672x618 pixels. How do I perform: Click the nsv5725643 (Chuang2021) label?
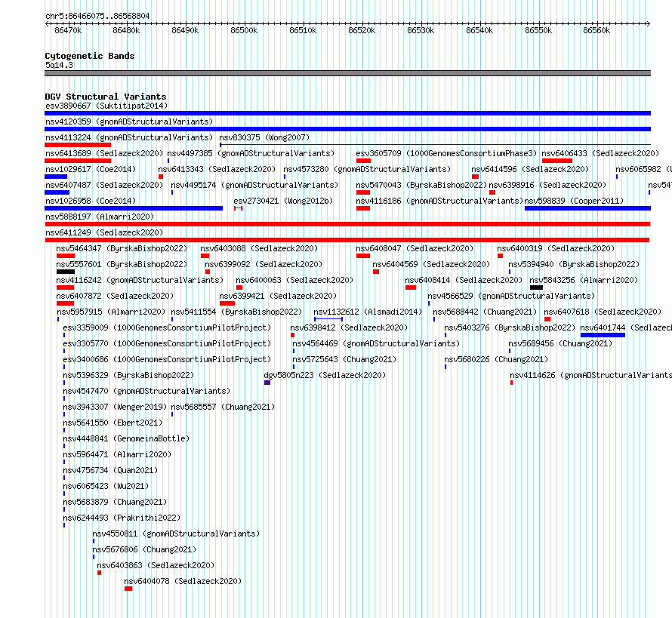(x=344, y=359)
